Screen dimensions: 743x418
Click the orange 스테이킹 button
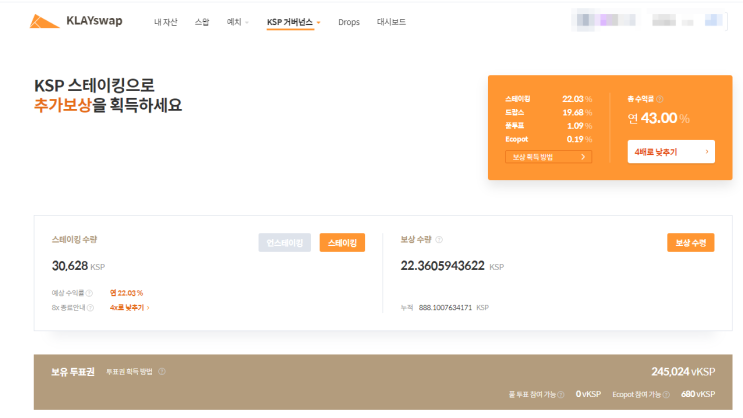342,243
